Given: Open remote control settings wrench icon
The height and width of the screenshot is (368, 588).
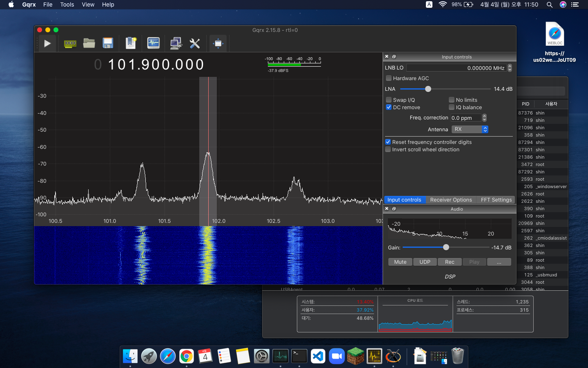Looking at the screenshot, I should click(195, 43).
